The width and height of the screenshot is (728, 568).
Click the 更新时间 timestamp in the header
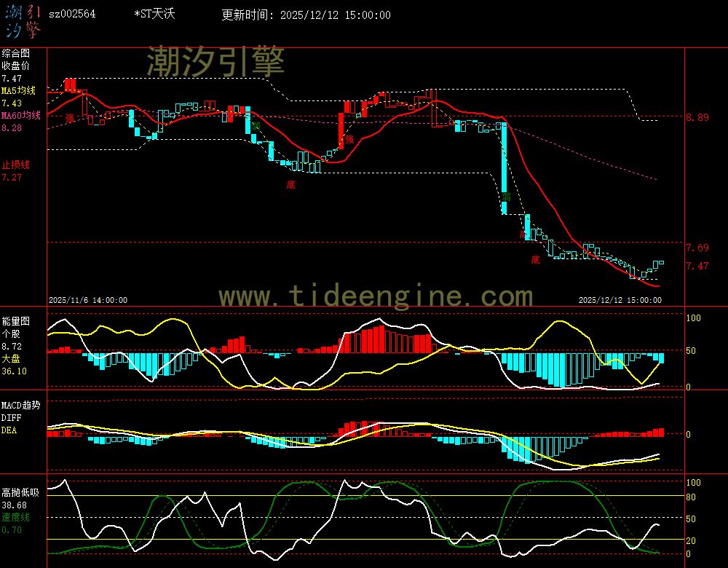[x=306, y=15]
